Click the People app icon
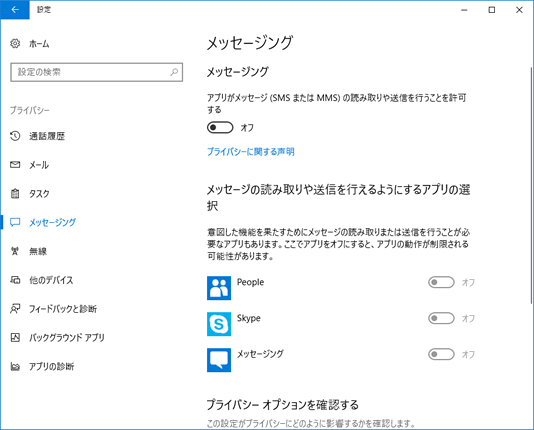The image size is (534, 430). click(x=219, y=288)
